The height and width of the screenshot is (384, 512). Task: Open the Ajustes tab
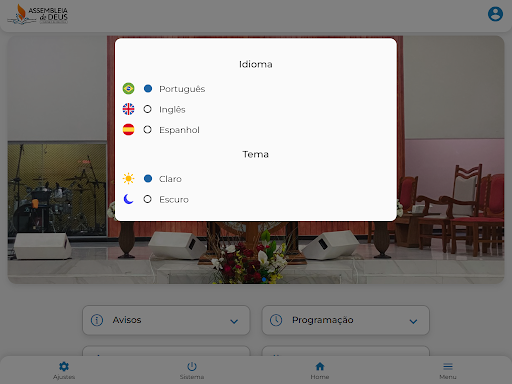pos(64,370)
